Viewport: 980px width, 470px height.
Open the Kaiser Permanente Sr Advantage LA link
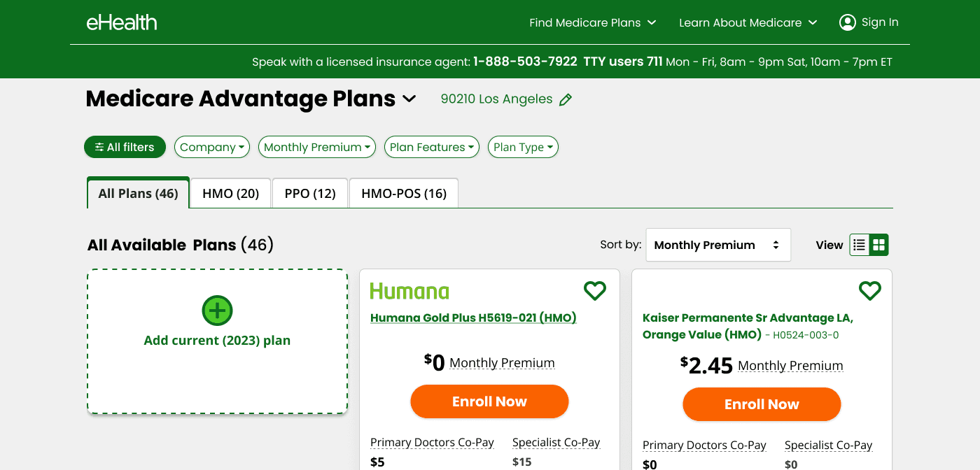click(748, 326)
